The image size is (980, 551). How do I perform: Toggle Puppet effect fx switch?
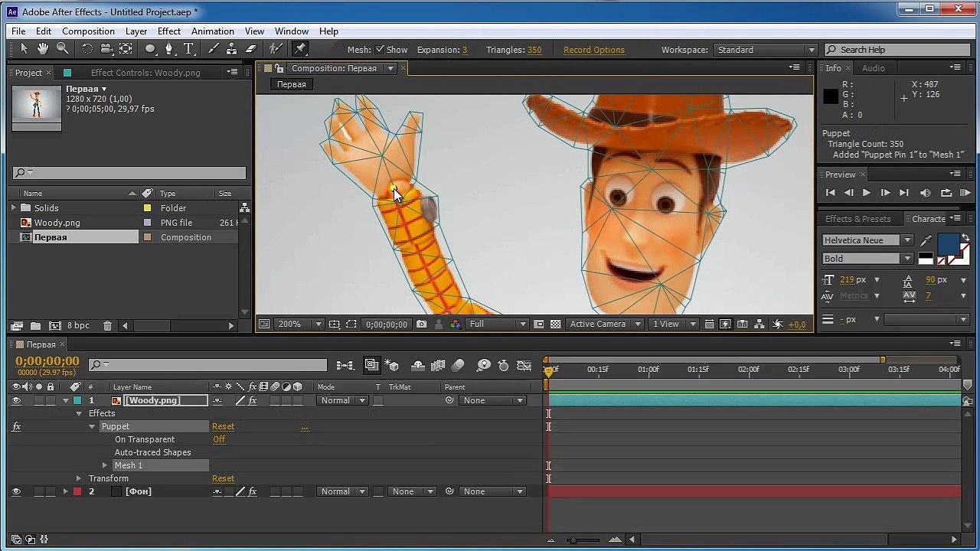[x=16, y=427]
